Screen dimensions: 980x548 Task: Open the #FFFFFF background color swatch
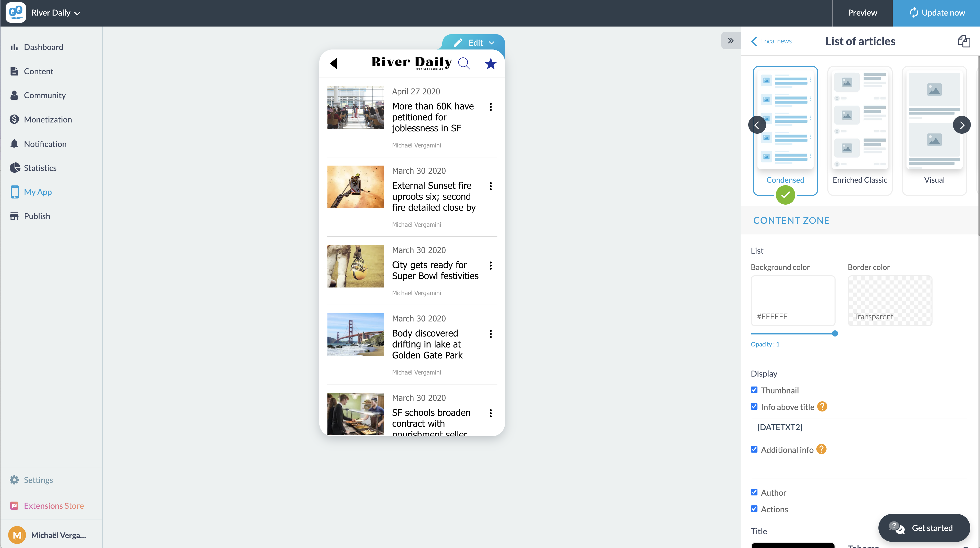(793, 301)
